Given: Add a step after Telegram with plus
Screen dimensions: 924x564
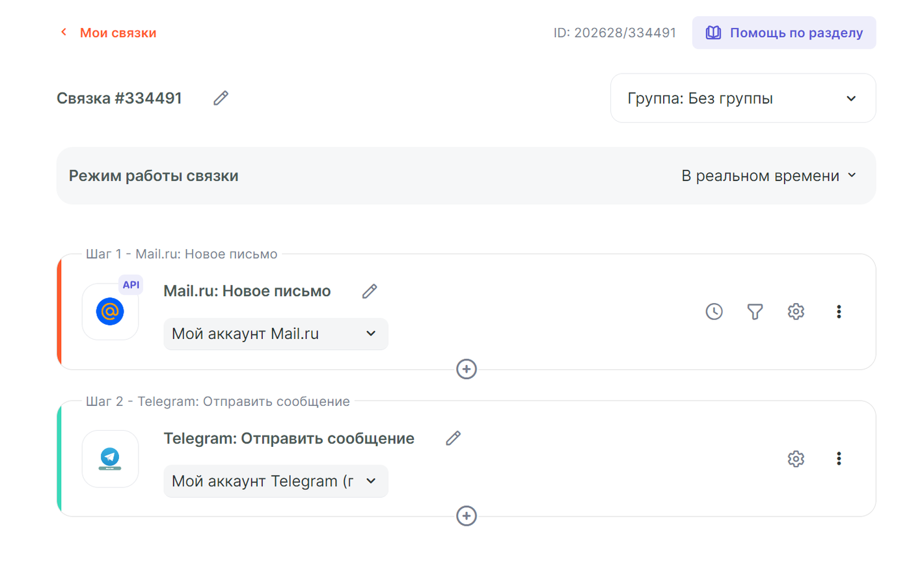Looking at the screenshot, I should 466,516.
